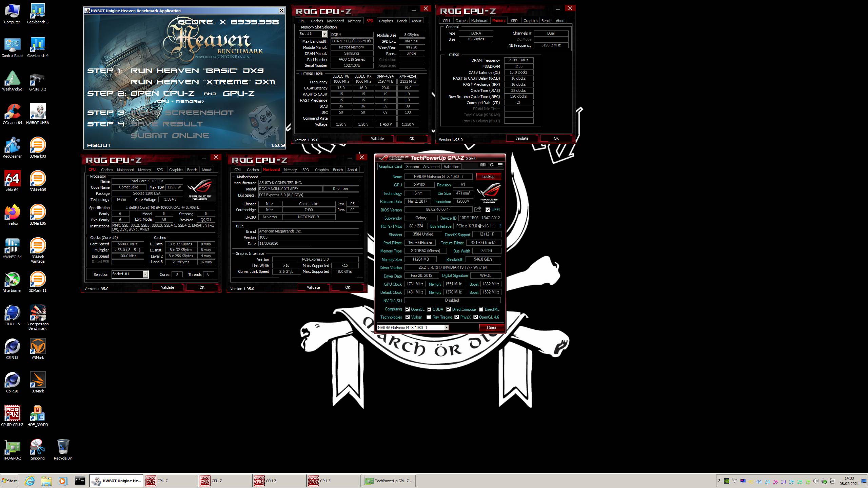Open Internet Explorer from the taskbar
Screen dimensions: 868x488
(x=30, y=481)
